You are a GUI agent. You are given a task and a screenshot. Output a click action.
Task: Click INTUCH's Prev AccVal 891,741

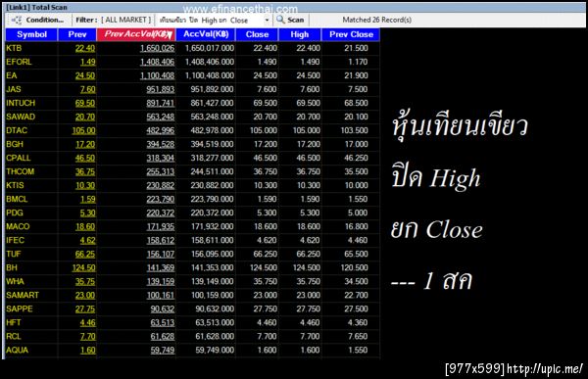coord(161,103)
